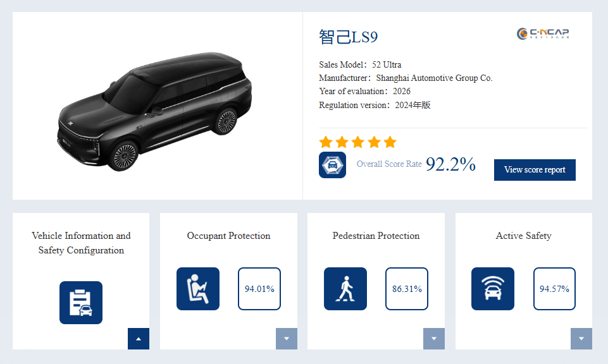Click the C-NCAP logo

point(542,33)
